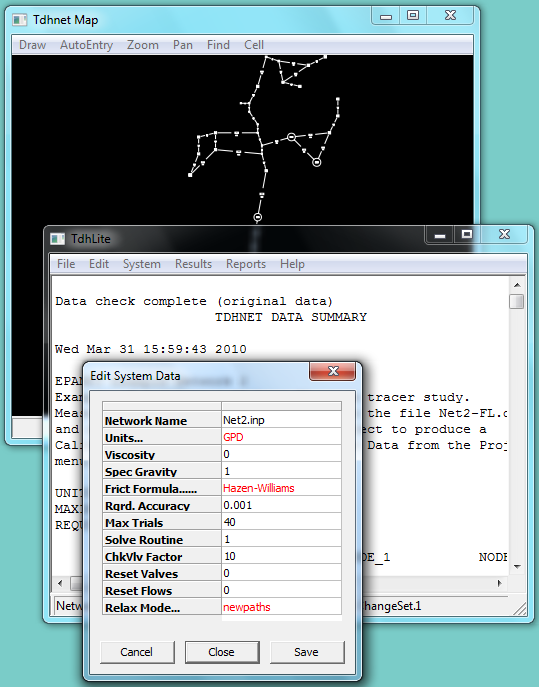Maximize the Tdhnet Map window
539x687 pixels.
[x=413, y=16]
